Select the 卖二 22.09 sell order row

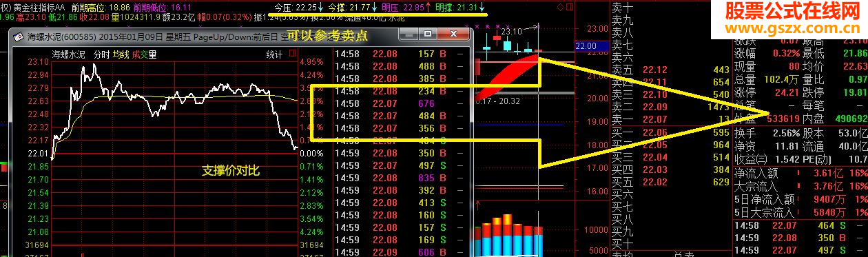coord(670,107)
